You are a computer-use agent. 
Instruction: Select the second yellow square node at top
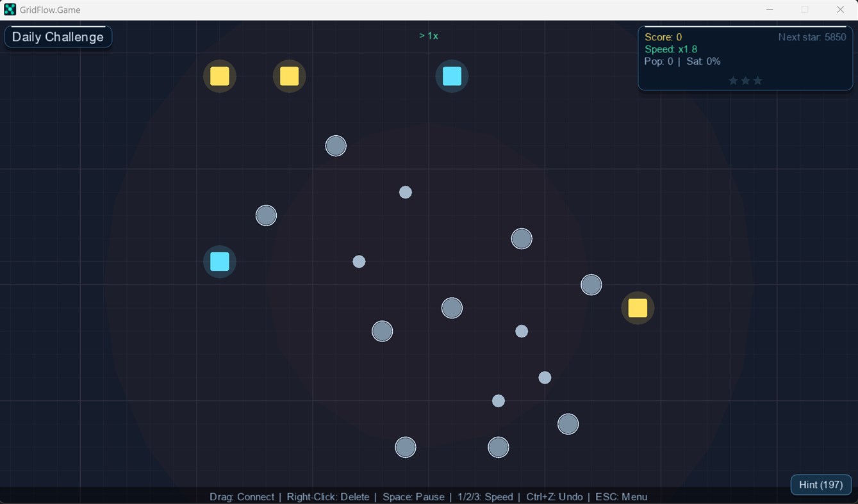289,76
